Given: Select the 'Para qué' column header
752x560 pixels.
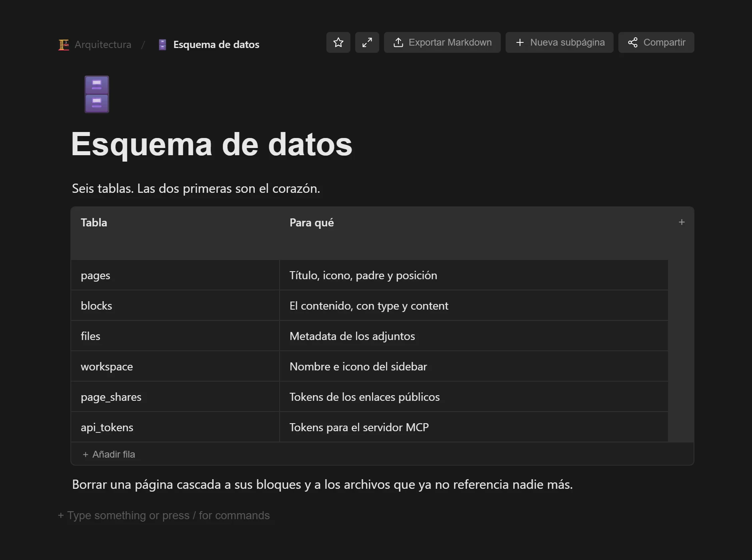Looking at the screenshot, I should pos(474,233).
